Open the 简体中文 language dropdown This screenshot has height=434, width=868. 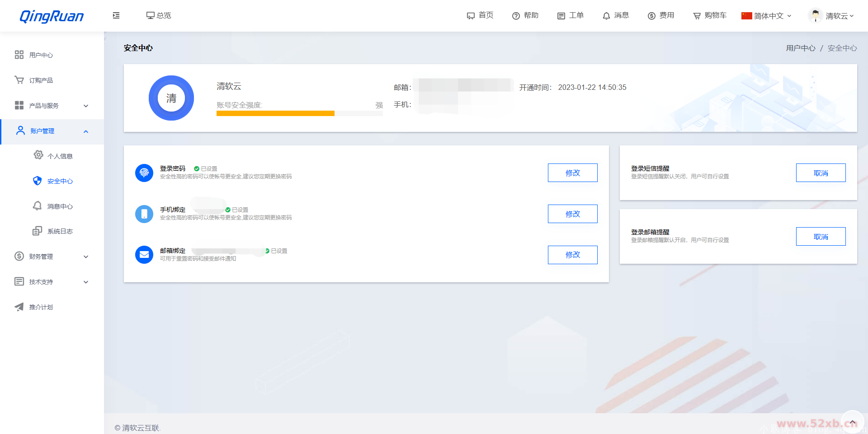pyautogui.click(x=766, y=15)
